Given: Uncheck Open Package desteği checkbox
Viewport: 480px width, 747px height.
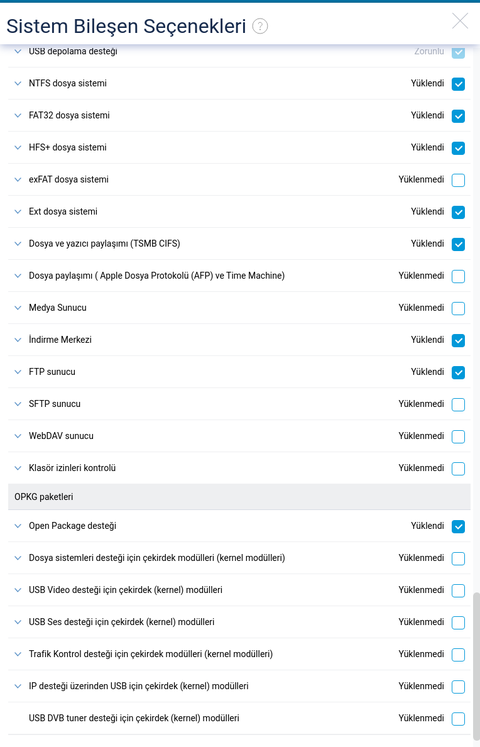Looking at the screenshot, I should [x=458, y=526].
